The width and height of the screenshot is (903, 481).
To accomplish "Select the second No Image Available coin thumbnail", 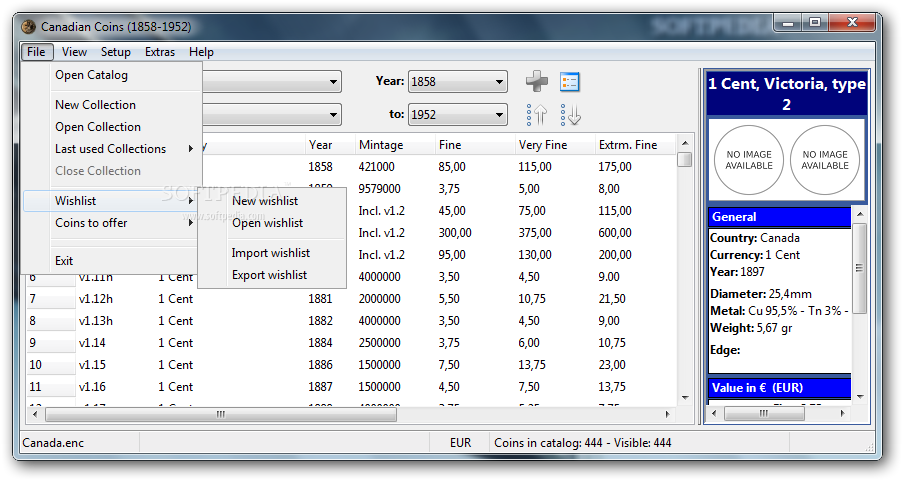I will click(x=825, y=160).
